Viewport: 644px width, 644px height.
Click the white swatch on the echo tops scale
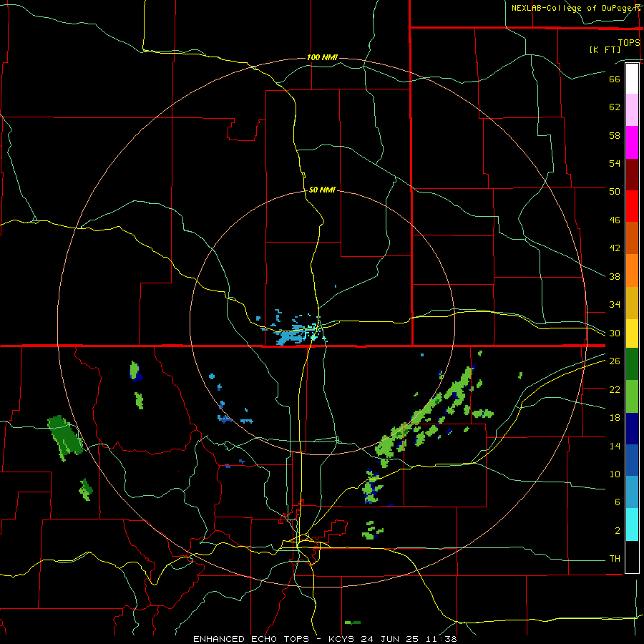click(632, 79)
